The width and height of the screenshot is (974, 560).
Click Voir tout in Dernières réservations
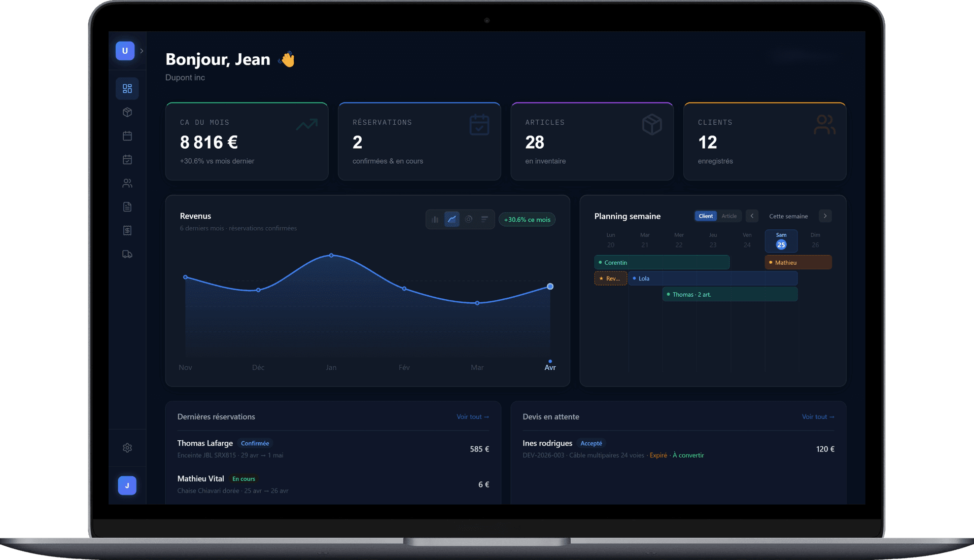coord(473,417)
